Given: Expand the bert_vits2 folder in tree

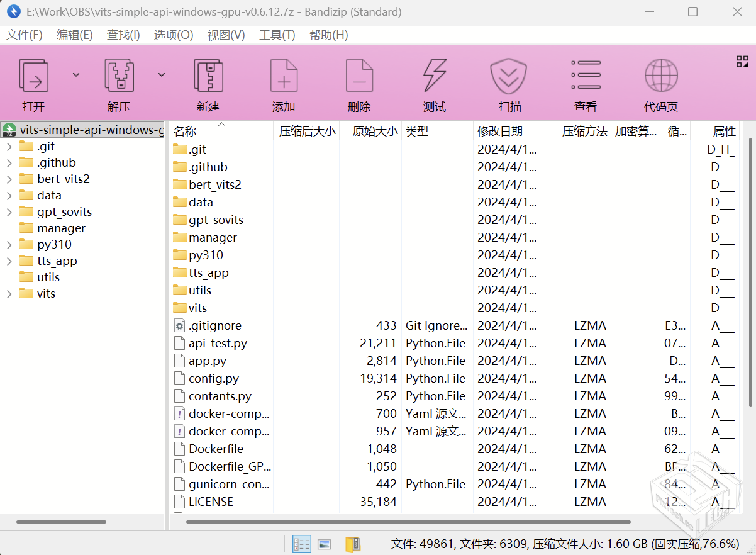Looking at the screenshot, I should (x=9, y=179).
